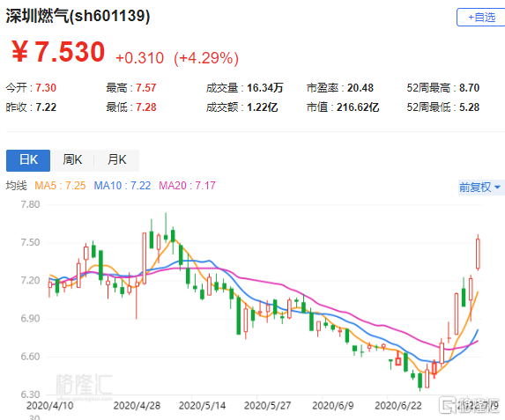Screen dimensions: 505x420
Task: Click 昨收 value 7.22
Action: click(46, 107)
